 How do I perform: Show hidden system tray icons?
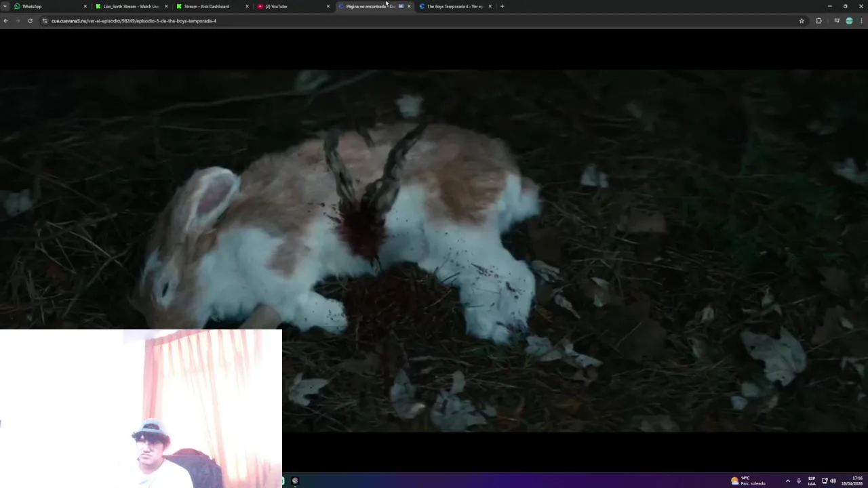(787, 481)
